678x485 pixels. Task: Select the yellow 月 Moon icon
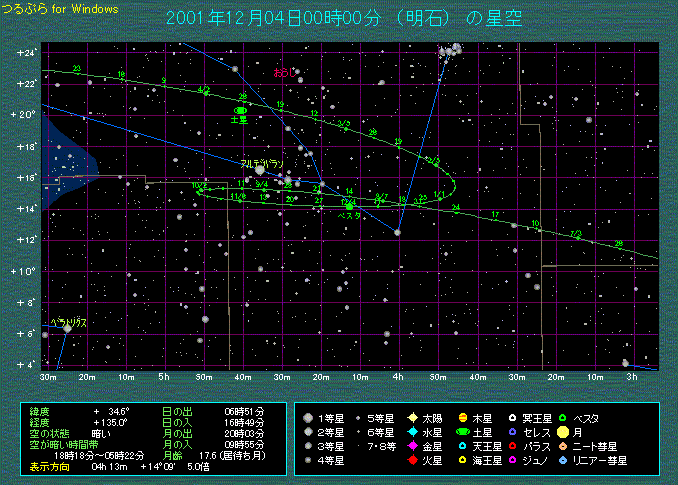pyautogui.click(x=563, y=432)
